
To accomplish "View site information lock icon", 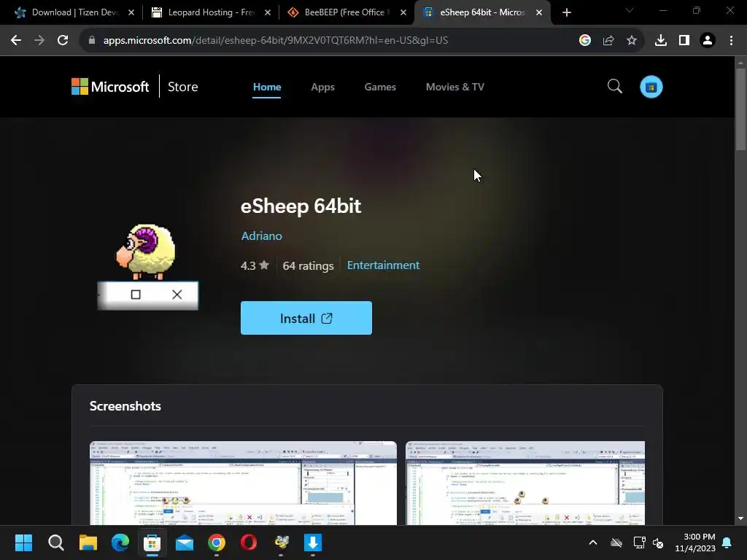I will pos(92,41).
